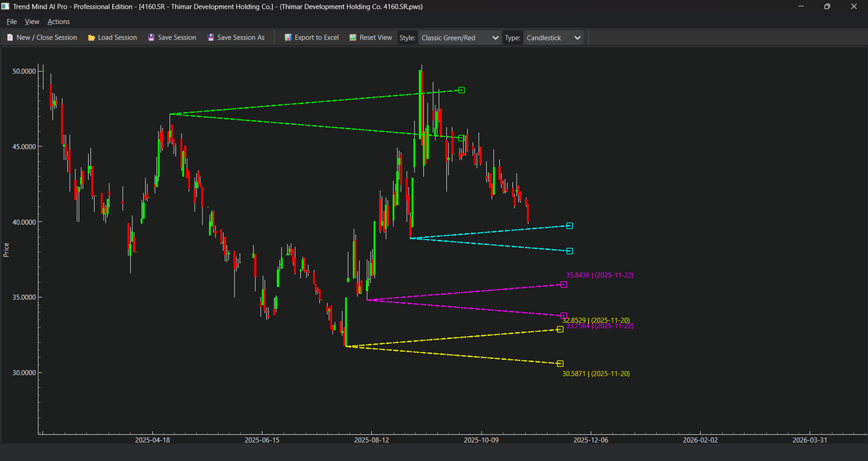
Task: Click the Save Session floppy disk icon
Action: [151, 38]
